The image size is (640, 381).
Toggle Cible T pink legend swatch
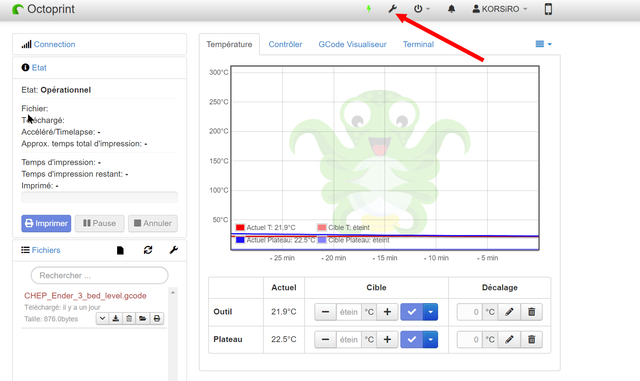(322, 227)
